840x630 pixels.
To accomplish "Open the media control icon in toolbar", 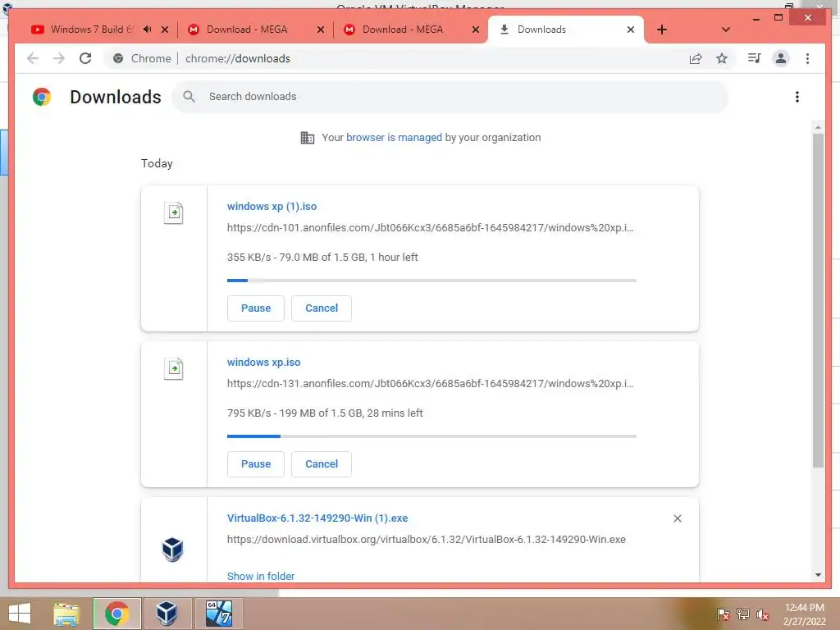I will point(755,58).
